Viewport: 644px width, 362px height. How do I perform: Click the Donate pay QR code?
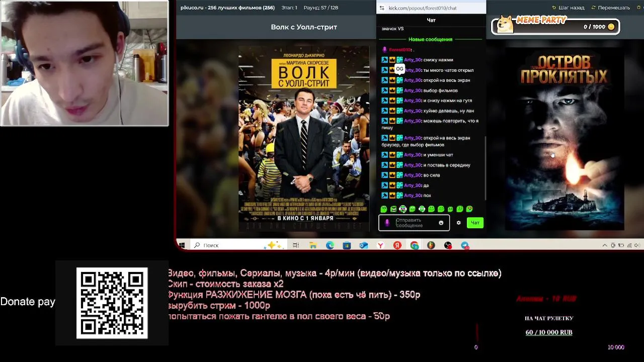tap(112, 303)
